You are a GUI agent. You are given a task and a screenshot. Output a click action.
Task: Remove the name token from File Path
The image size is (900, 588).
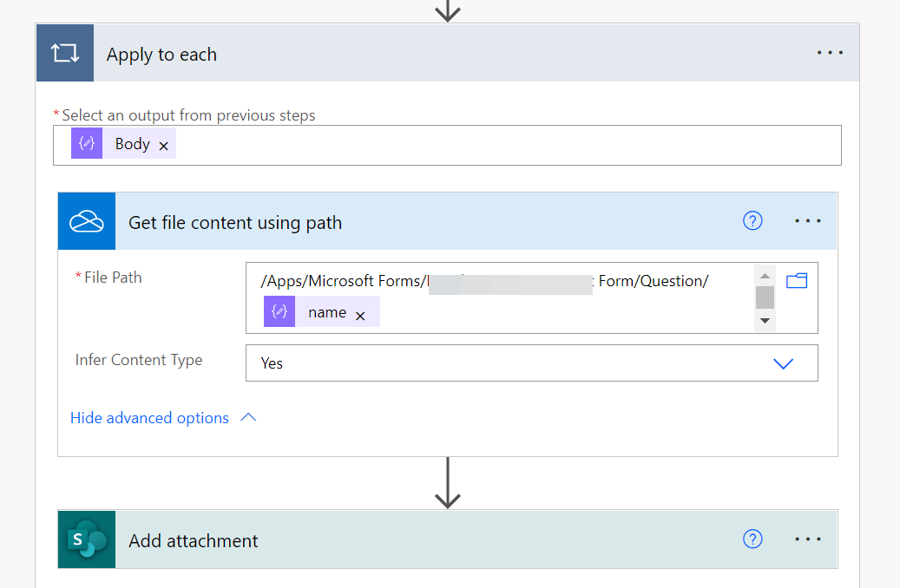360,315
